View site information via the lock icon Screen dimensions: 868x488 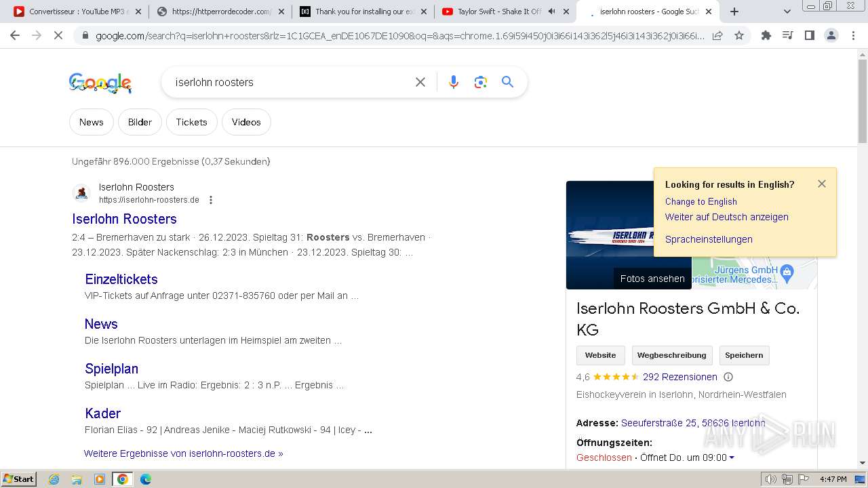(x=84, y=35)
